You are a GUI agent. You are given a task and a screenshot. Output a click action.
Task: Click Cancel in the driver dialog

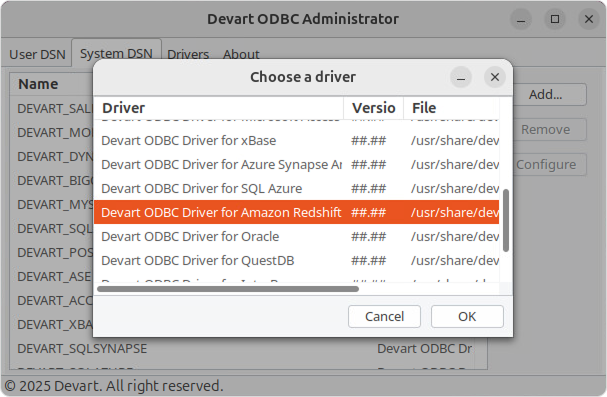coord(384,317)
